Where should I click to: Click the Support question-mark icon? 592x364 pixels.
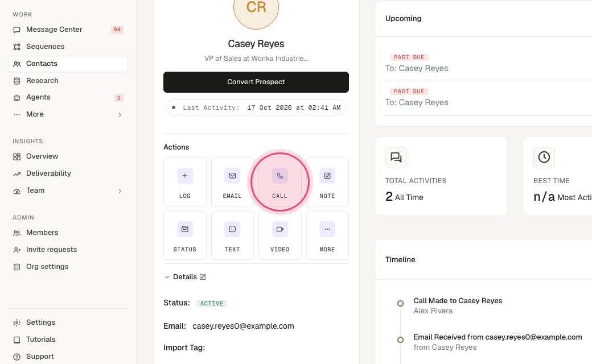click(17, 357)
